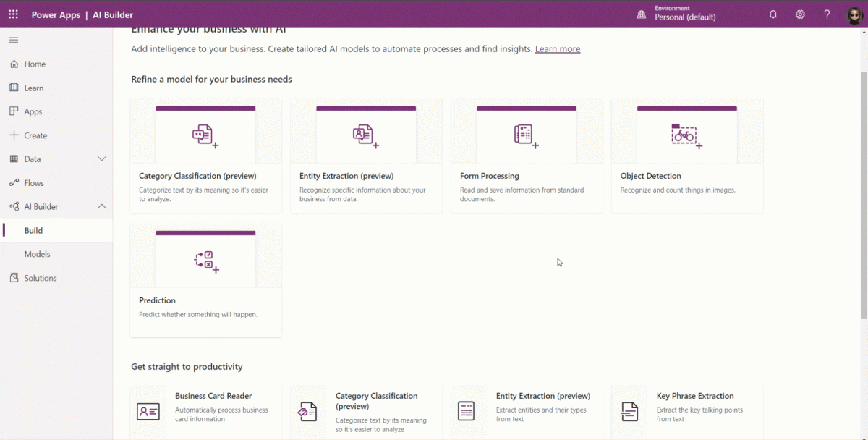Open notifications bell icon
Image resolution: width=868 pixels, height=440 pixels.
[773, 14]
